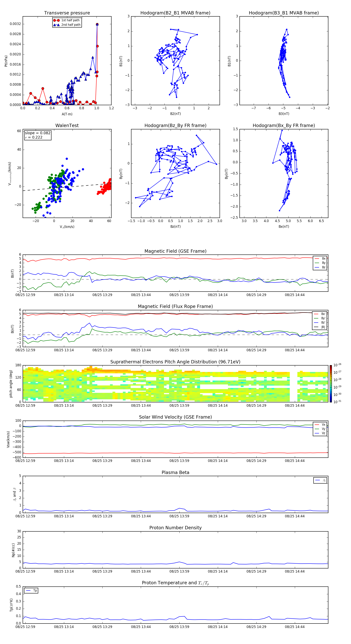Click "08/25 13:14" tick in Plasma Beta panel
This screenshot has height=644, width=351.
click(x=64, y=516)
